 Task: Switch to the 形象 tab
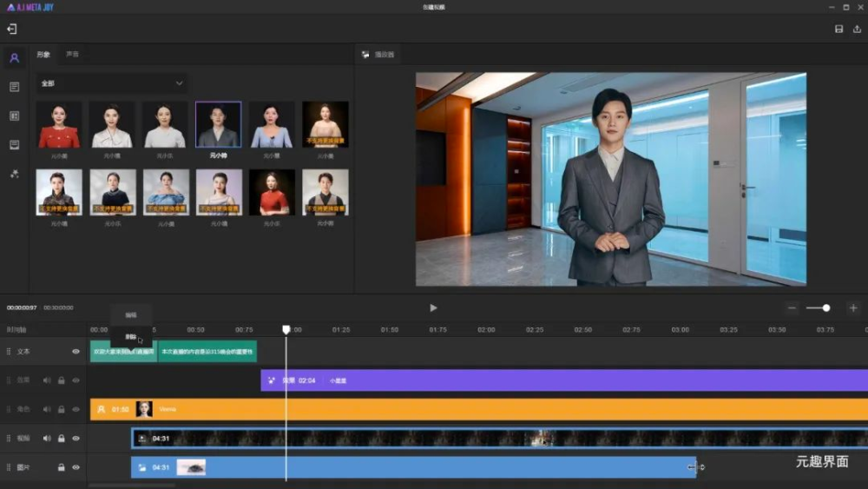[43, 54]
